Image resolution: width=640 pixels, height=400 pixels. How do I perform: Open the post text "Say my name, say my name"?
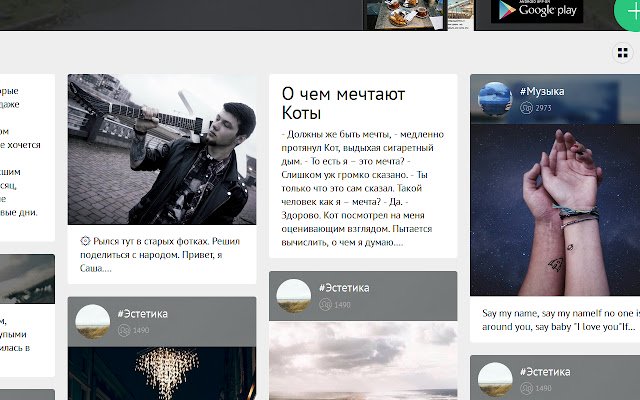[561, 320]
